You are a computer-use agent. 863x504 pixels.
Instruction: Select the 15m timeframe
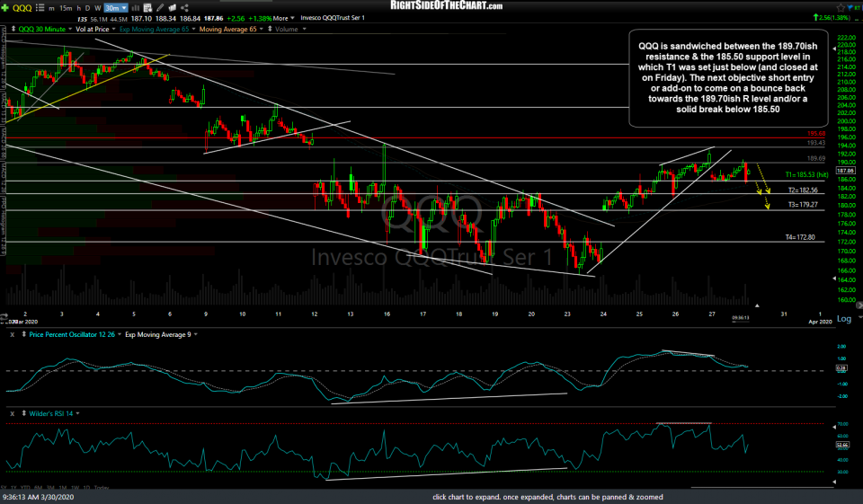tap(66, 8)
